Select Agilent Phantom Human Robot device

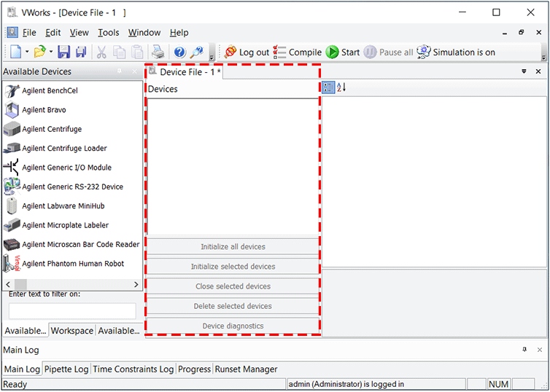[x=64, y=264]
